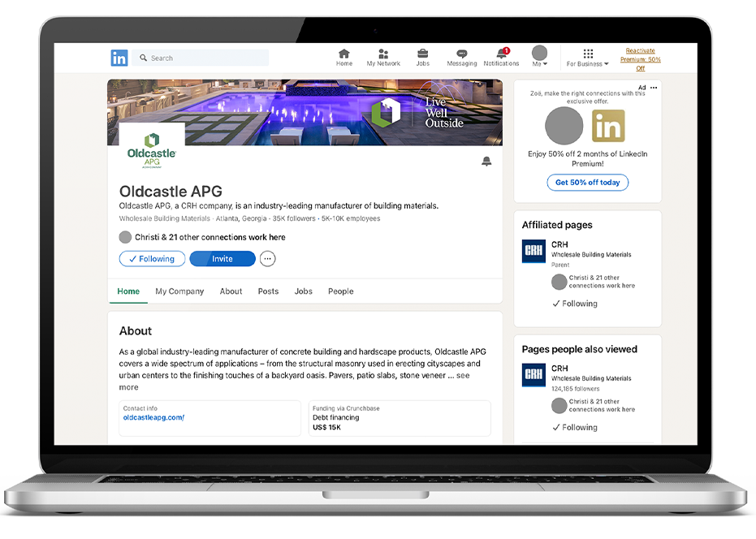Click '124,185 followers' under CRH
Viewport: 756px width, 539px height.
tap(575, 389)
